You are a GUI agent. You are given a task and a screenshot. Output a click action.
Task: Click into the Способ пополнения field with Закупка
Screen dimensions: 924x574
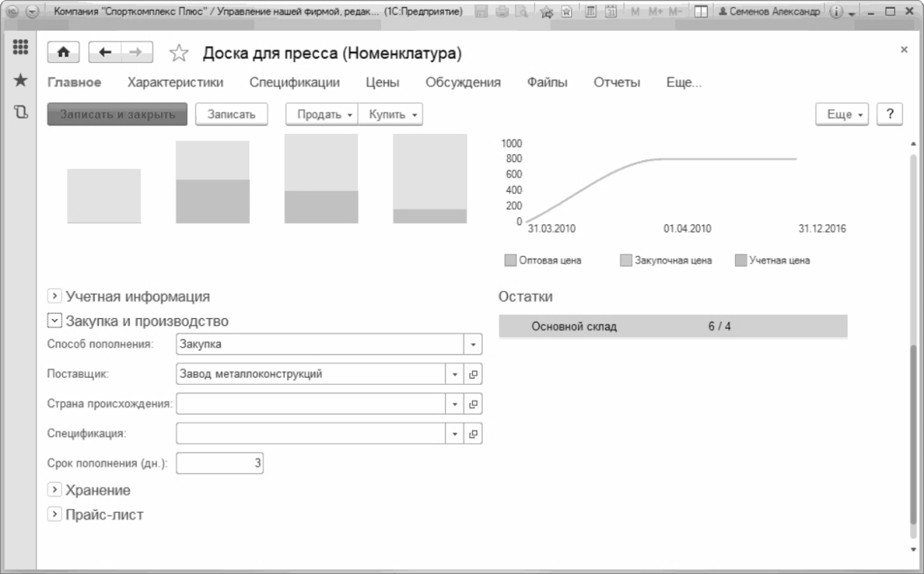321,345
